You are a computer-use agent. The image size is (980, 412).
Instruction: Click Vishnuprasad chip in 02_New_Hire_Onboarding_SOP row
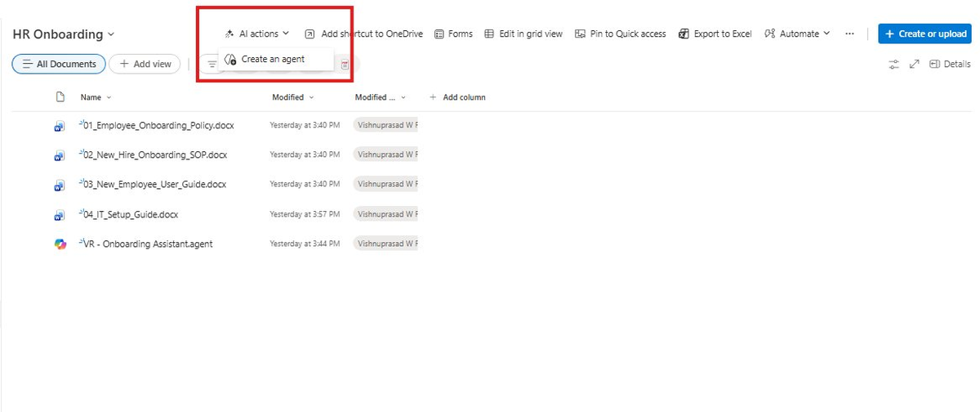385,154
